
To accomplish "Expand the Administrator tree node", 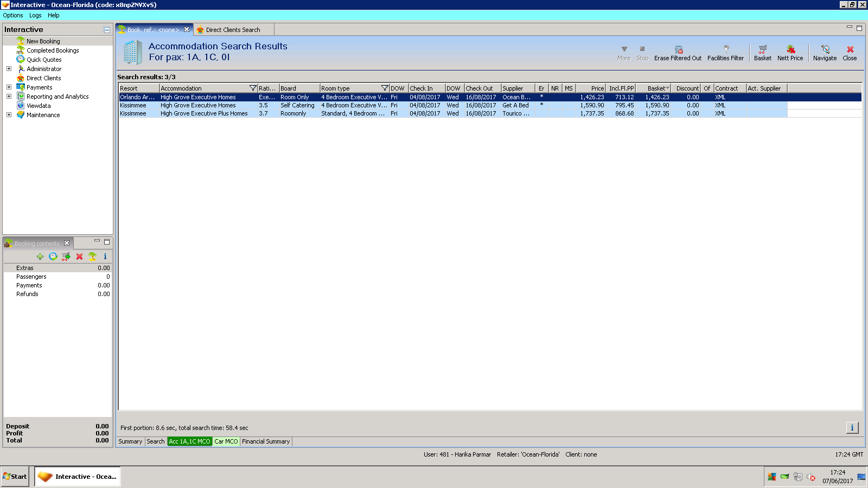I will point(9,69).
